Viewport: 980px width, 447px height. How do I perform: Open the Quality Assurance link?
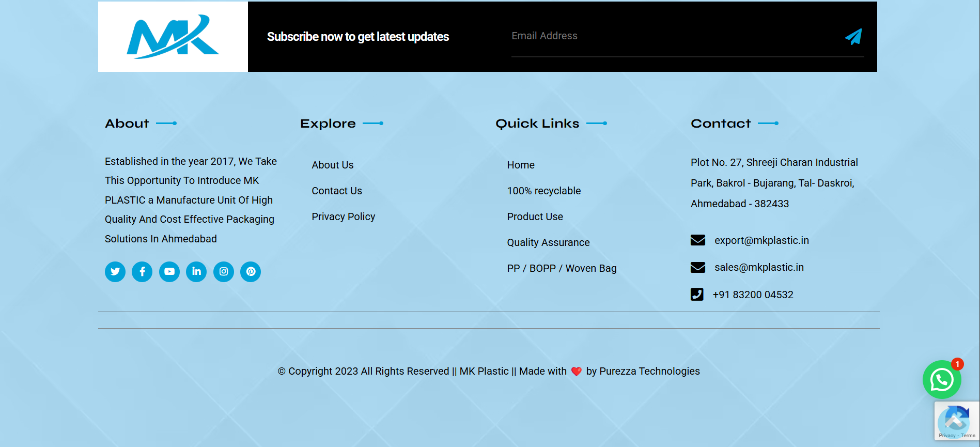point(548,242)
